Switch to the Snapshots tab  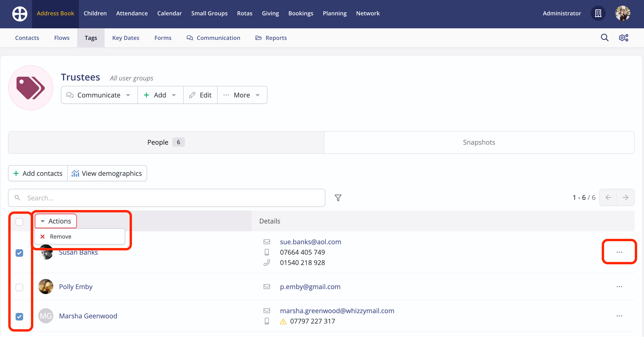[x=479, y=142]
